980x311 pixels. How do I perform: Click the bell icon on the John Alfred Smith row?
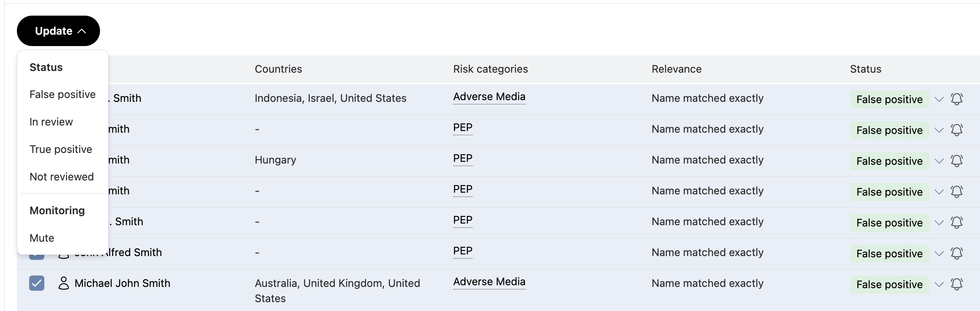point(957,254)
